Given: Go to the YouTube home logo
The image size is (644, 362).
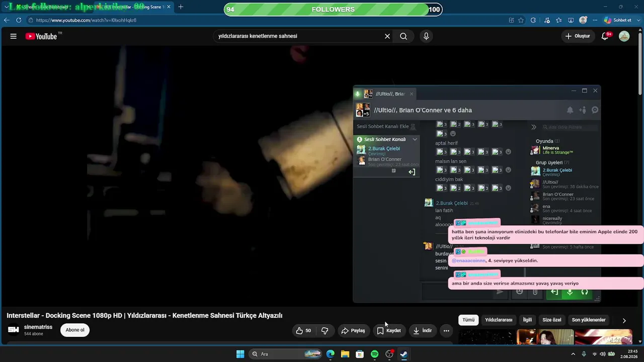Looking at the screenshot, I should pos(41,36).
